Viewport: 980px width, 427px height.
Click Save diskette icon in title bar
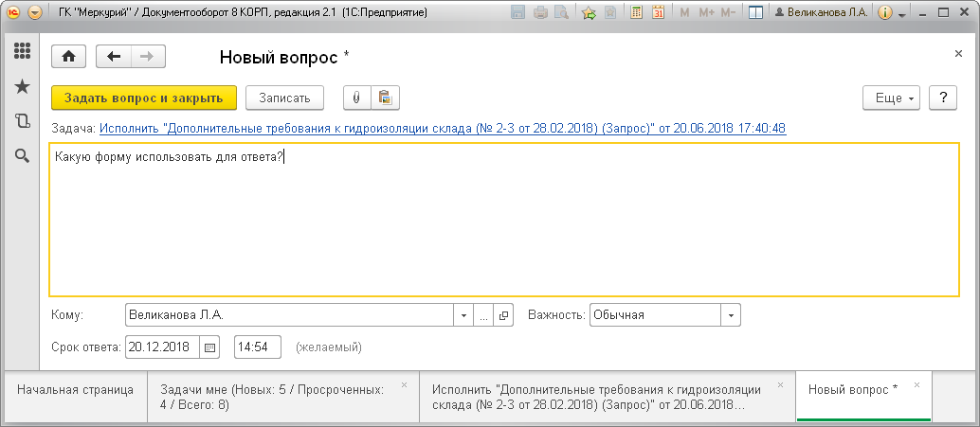click(518, 12)
